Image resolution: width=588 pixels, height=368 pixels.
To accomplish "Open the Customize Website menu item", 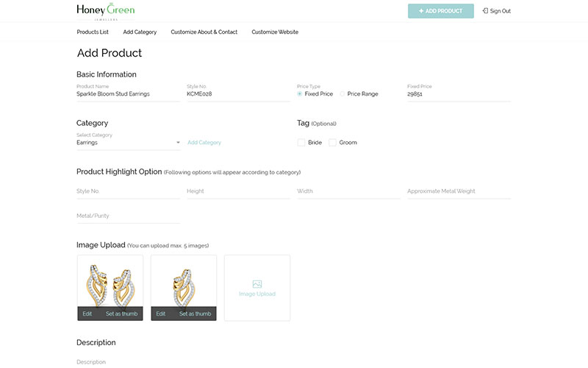I will point(275,32).
